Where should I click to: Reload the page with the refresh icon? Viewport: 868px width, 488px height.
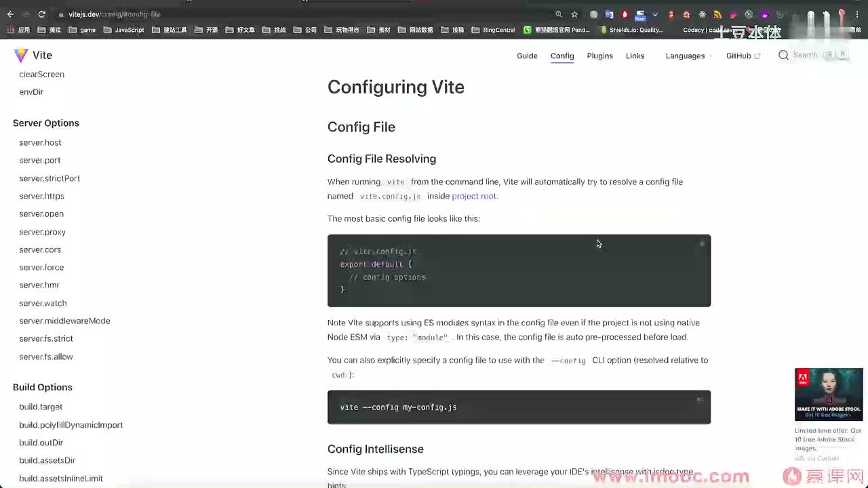point(41,14)
